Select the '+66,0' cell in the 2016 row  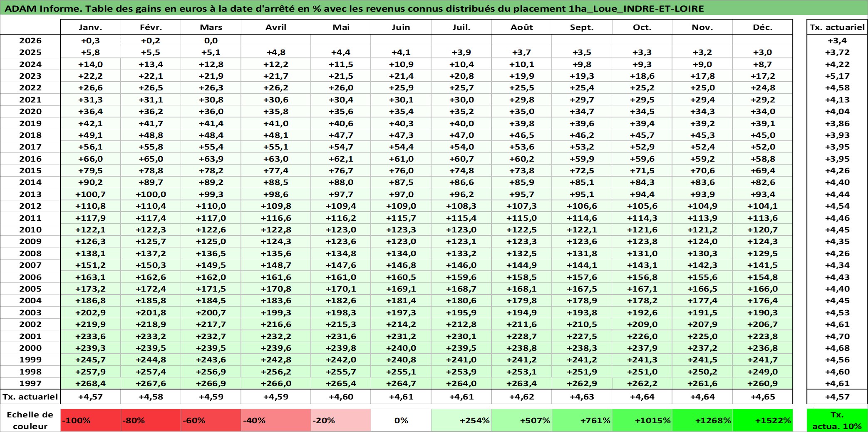click(x=90, y=159)
